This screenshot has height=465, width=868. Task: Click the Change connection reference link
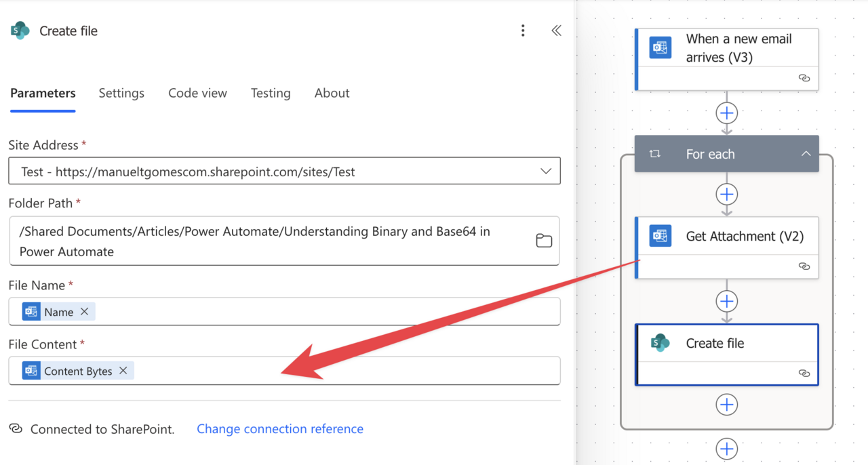[x=279, y=428]
